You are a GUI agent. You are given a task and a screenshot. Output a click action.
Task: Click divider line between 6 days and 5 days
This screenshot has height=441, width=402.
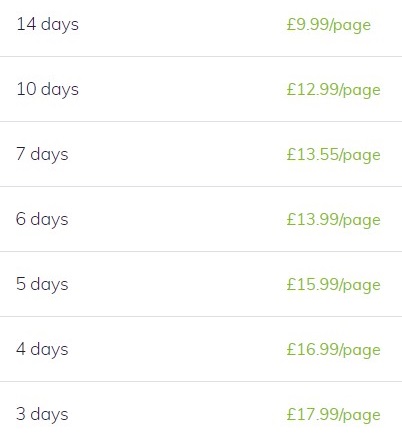pyautogui.click(x=201, y=251)
